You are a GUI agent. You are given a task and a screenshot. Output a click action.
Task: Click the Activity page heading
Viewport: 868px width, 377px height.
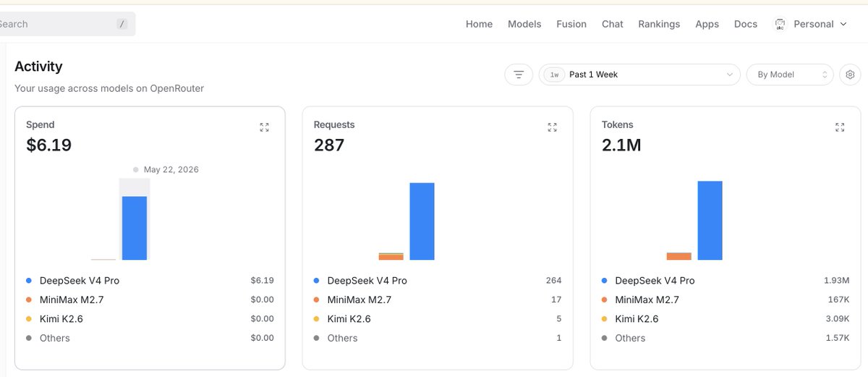[x=38, y=67]
